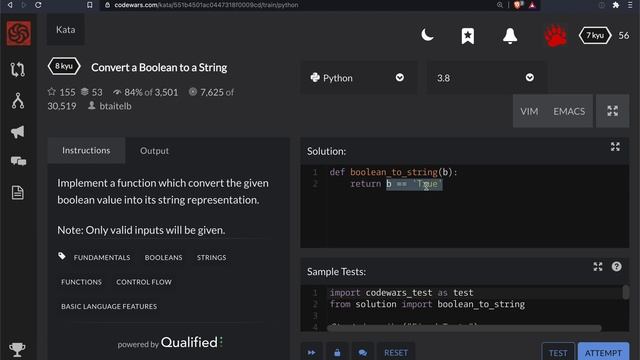Open the Kumite sidebar icon with swapping arrows

18,69
